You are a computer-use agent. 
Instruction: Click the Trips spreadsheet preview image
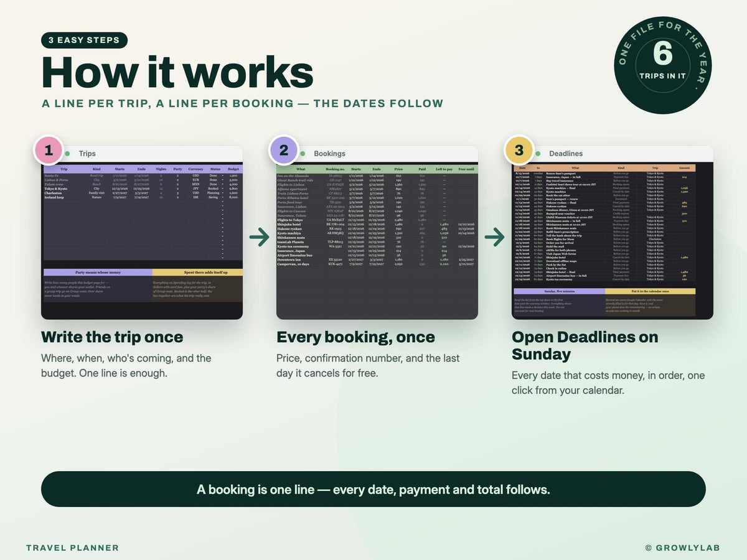coord(142,241)
